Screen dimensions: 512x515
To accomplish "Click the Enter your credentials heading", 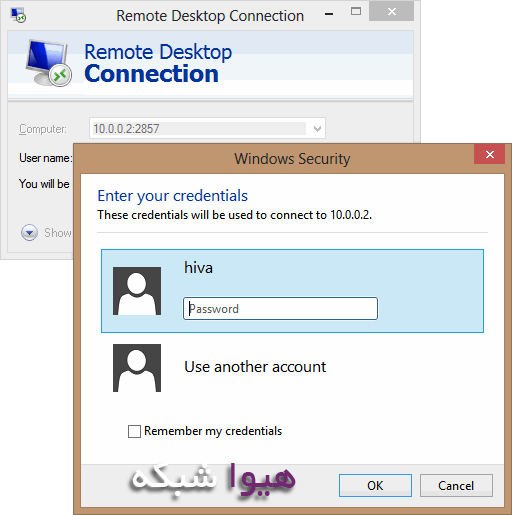I will tap(173, 196).
